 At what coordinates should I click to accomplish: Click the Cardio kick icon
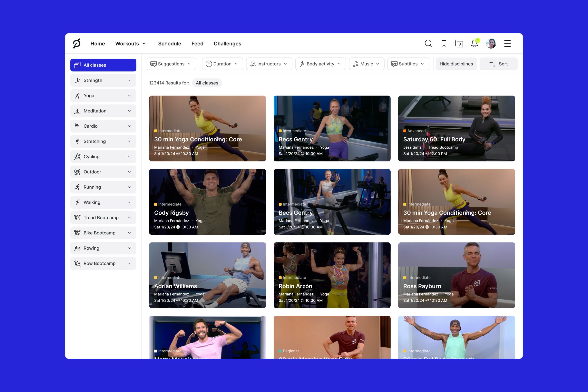coord(77,126)
